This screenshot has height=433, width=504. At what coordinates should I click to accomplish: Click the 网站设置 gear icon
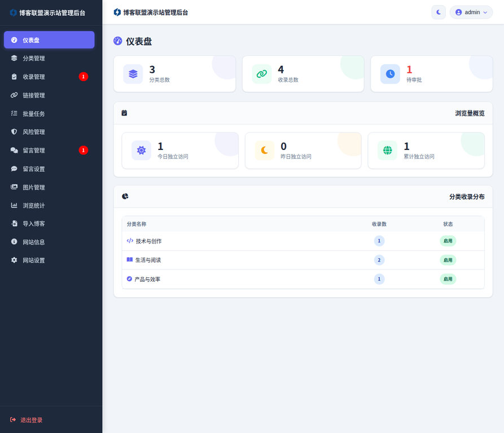[14, 260]
